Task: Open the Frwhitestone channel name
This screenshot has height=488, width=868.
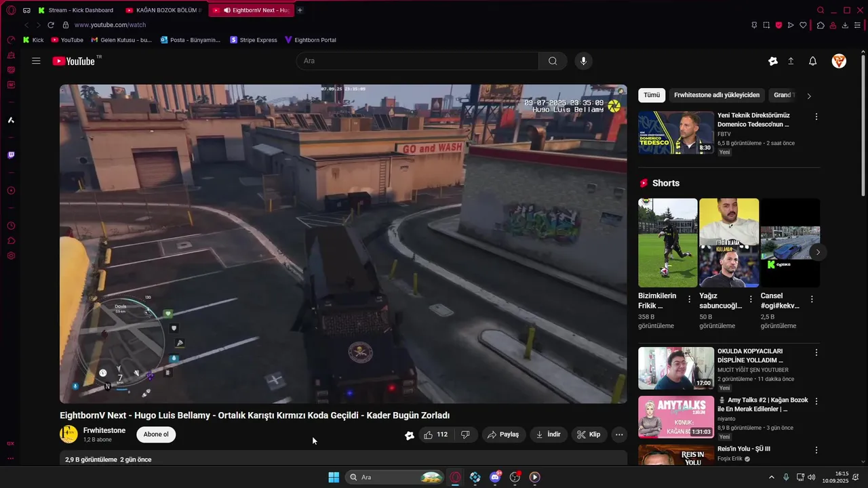Action: tap(104, 430)
